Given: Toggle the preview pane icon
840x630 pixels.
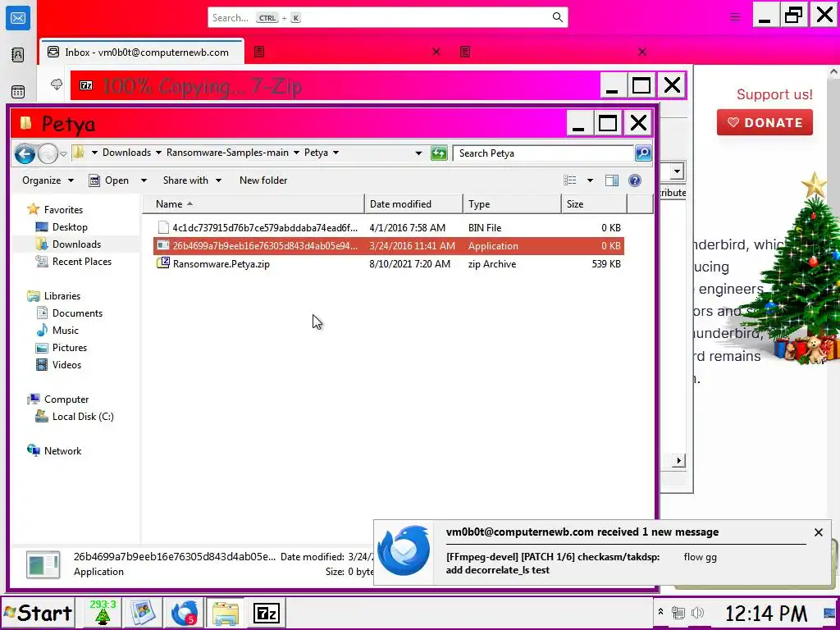Looking at the screenshot, I should click(x=612, y=180).
